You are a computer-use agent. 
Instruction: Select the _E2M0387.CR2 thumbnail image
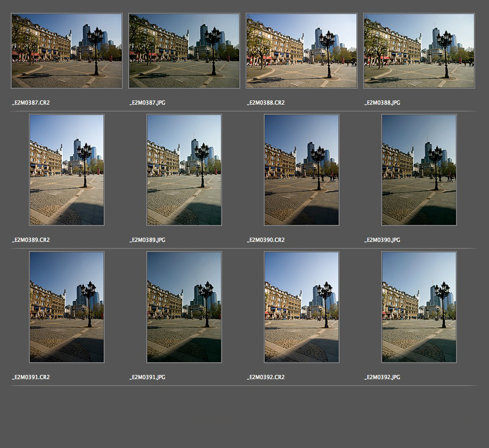click(x=67, y=51)
